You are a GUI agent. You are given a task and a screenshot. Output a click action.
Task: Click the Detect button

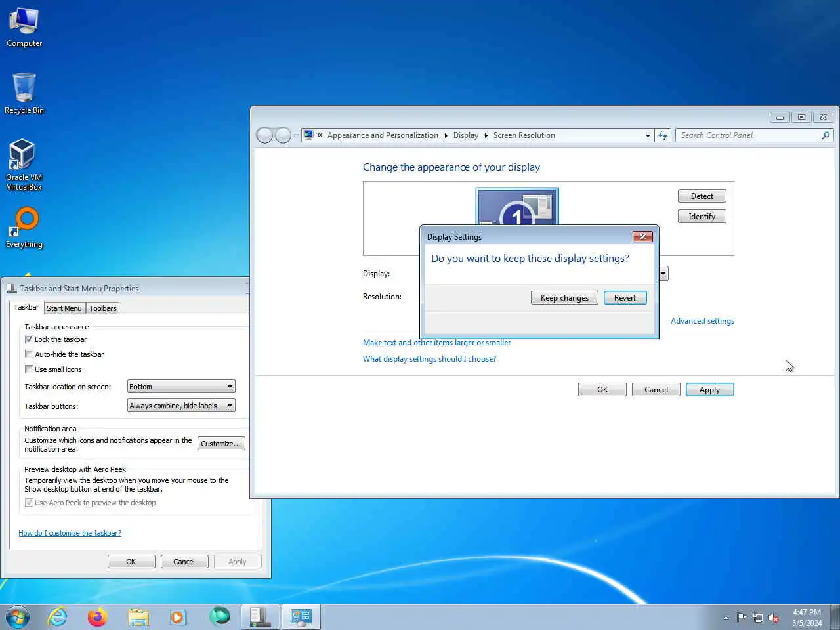point(702,196)
